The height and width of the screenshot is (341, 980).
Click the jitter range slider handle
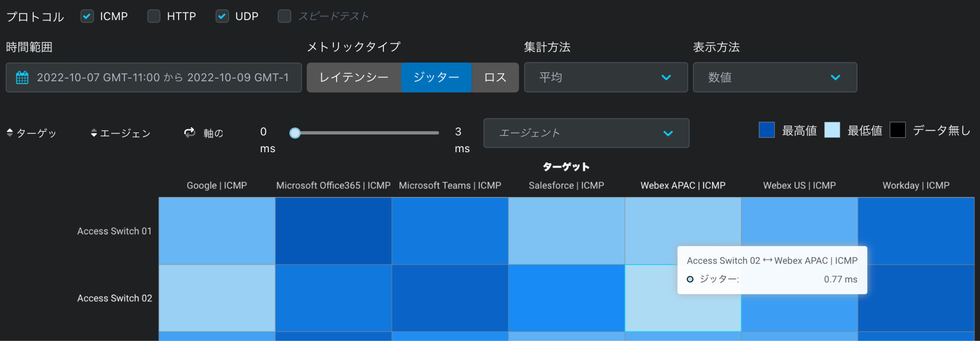(x=295, y=133)
